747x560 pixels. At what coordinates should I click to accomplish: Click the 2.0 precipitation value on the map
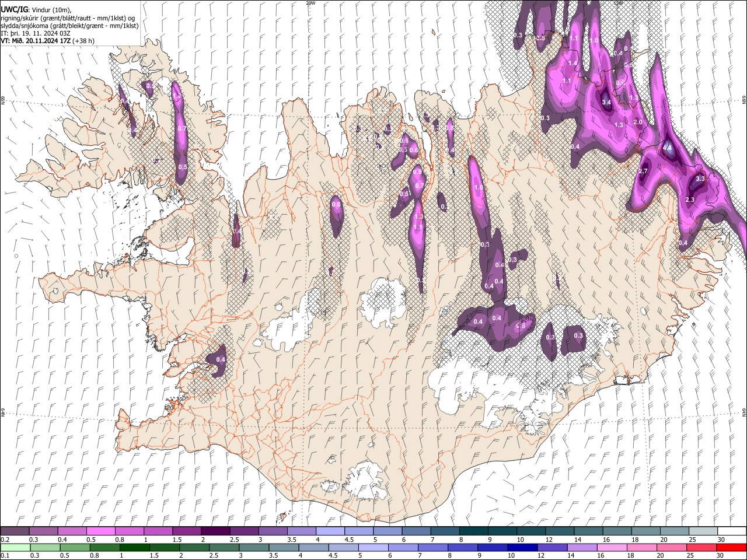pyautogui.click(x=638, y=122)
